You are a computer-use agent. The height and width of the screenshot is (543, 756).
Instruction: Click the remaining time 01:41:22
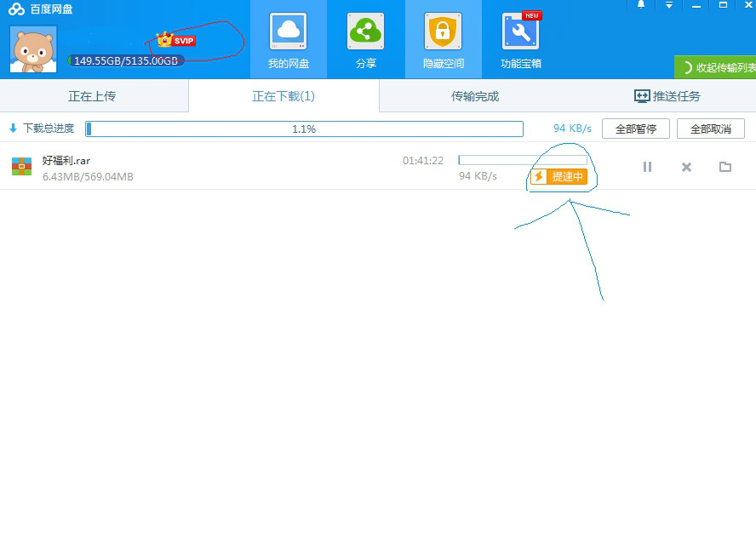[423, 161]
